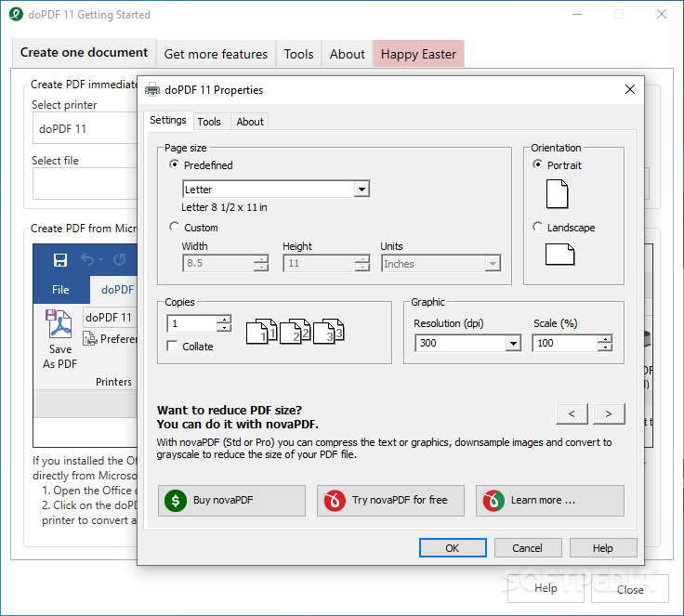The image size is (684, 616).
Task: Enable the Collate checkbox
Action: pos(172,346)
